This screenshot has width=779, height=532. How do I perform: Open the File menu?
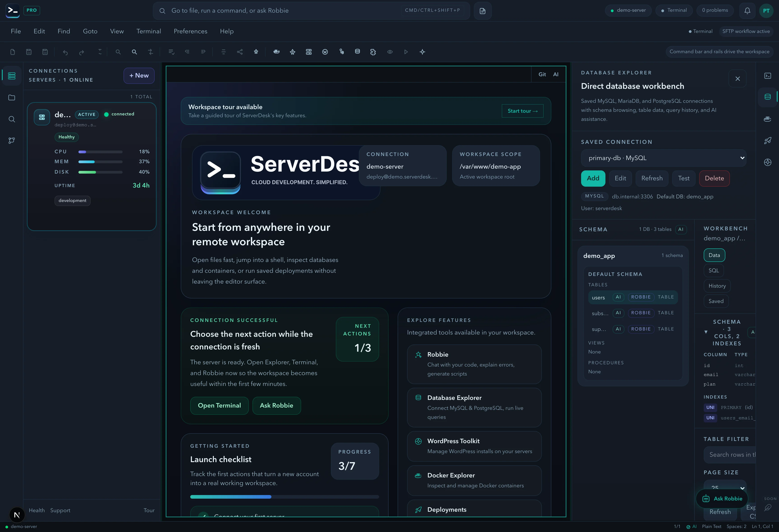click(x=16, y=32)
